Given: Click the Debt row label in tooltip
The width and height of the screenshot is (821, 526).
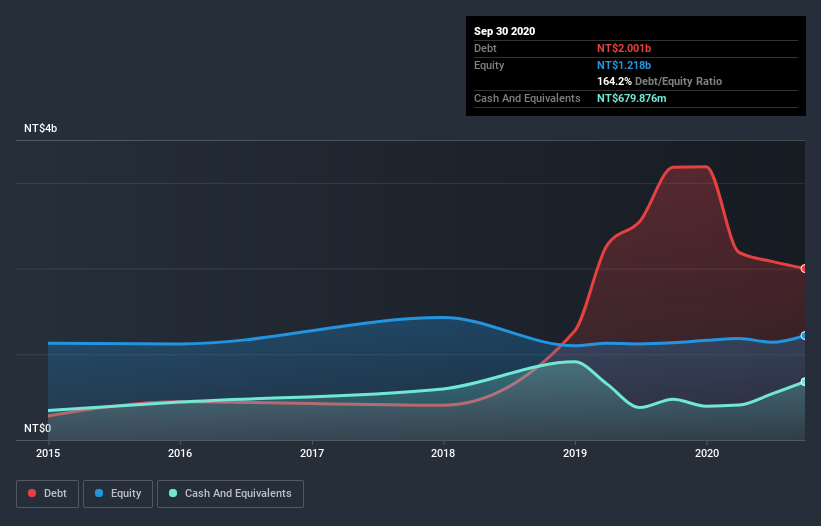Looking at the screenshot, I should pyautogui.click(x=485, y=48).
